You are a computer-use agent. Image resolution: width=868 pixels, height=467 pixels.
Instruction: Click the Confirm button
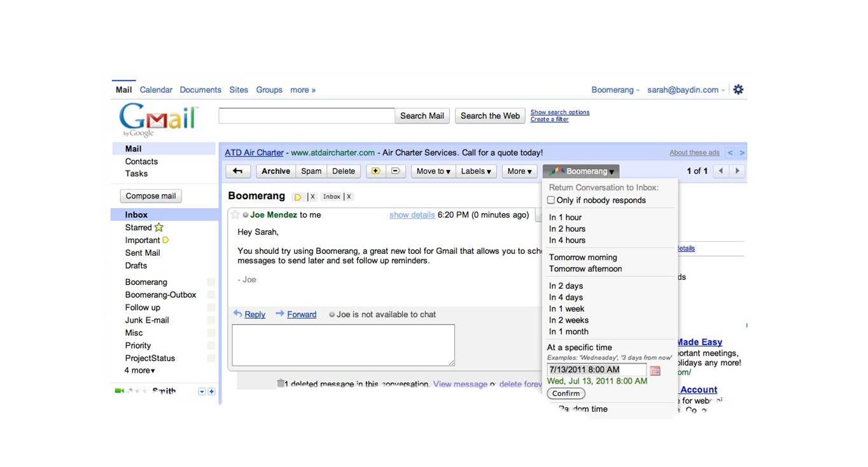566,394
